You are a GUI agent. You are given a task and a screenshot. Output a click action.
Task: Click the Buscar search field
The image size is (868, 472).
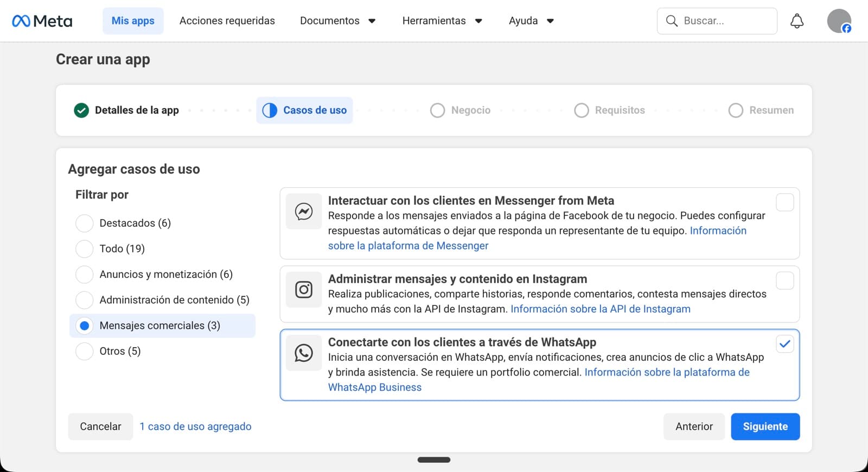point(717,21)
